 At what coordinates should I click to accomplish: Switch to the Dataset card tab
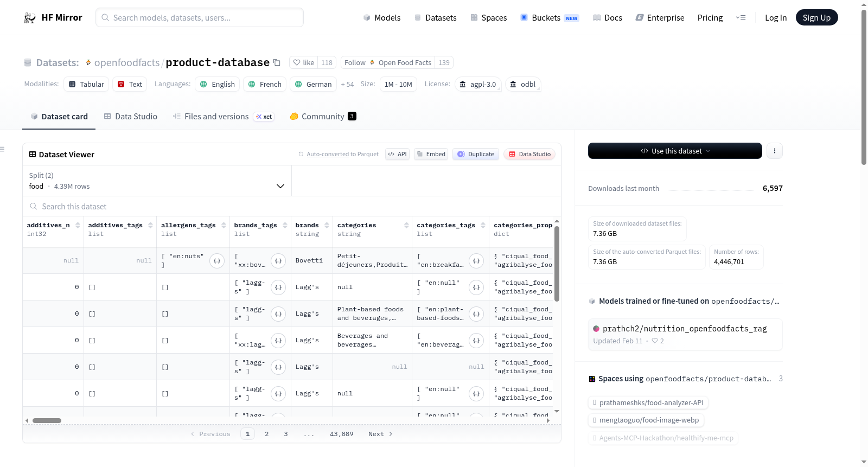59,116
